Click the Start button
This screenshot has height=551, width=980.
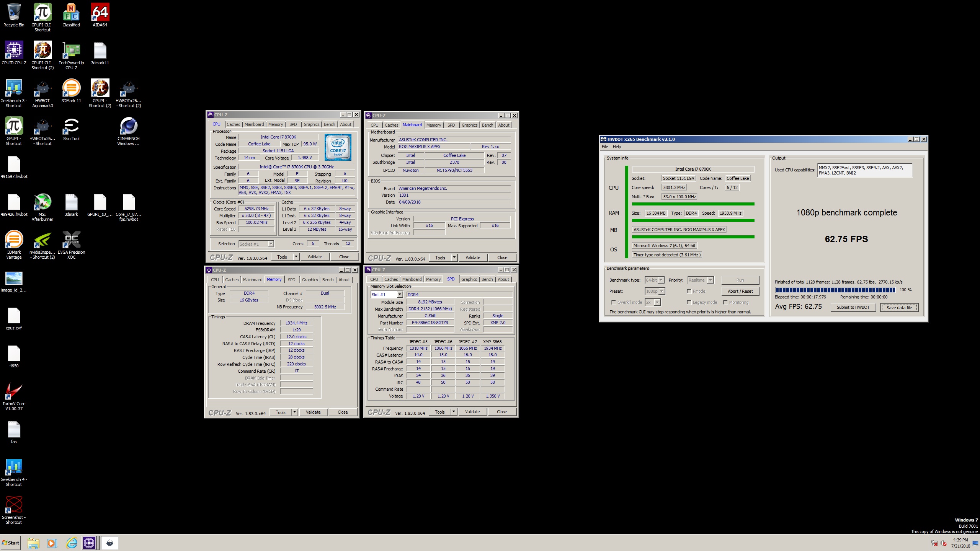click(11, 543)
